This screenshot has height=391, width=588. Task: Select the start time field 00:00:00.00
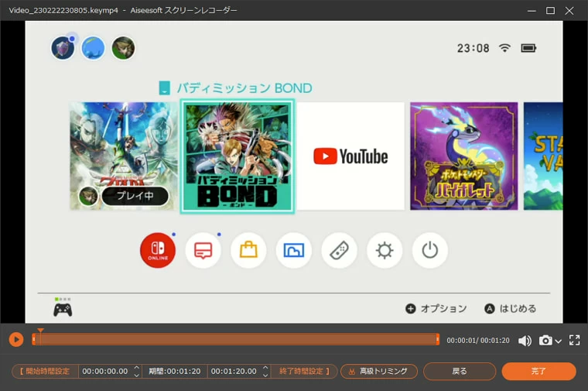click(105, 371)
